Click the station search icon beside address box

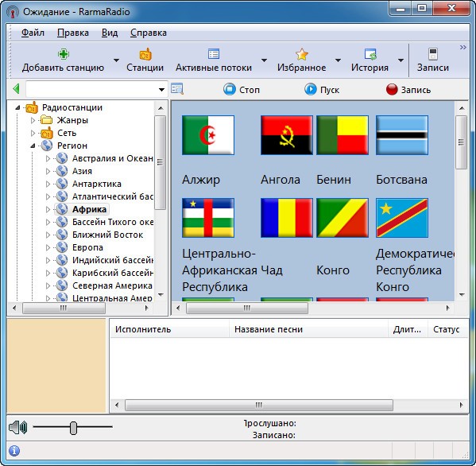[177, 89]
